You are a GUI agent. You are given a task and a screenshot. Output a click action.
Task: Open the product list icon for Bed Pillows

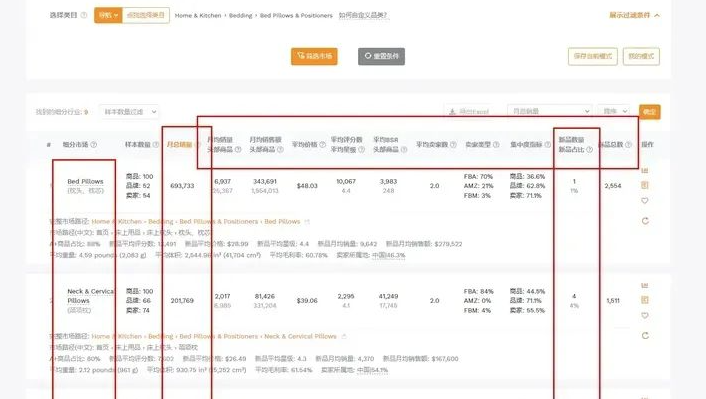[x=645, y=185]
